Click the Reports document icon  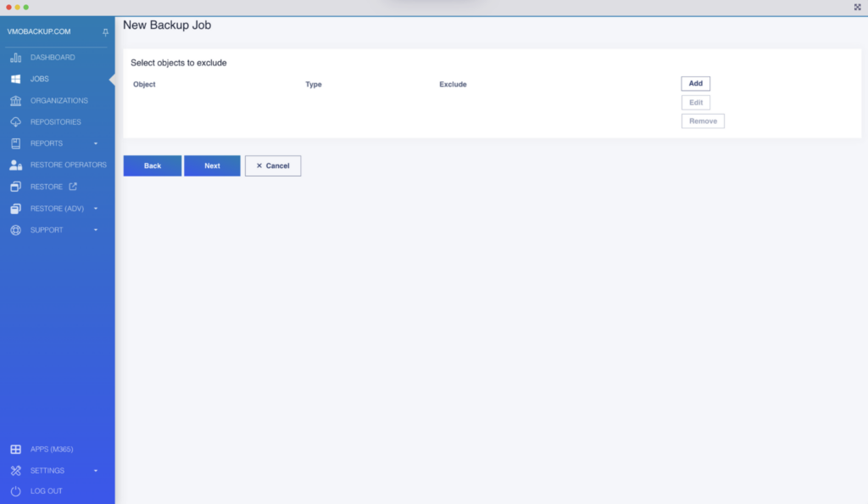pos(15,143)
